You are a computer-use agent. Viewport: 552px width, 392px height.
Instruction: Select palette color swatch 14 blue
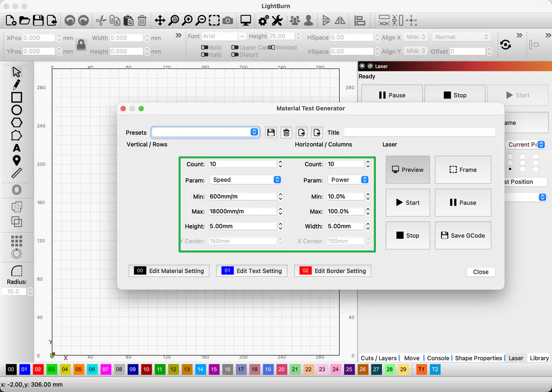point(200,370)
